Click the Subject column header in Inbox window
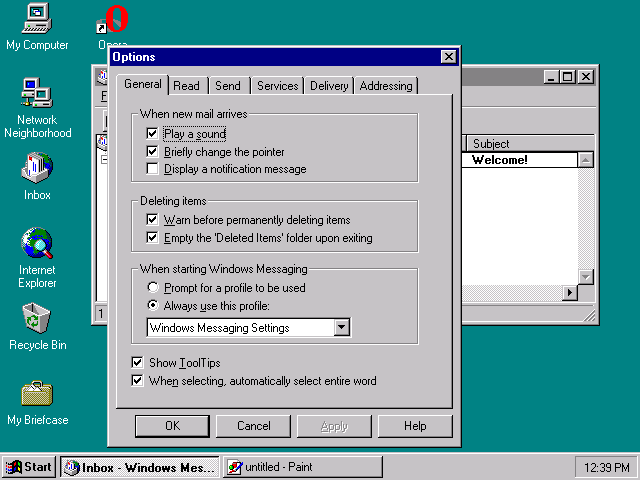This screenshot has height=480, width=640. (x=530, y=144)
